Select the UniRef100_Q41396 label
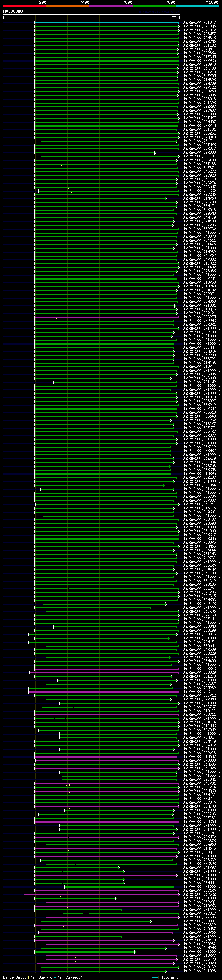The width and height of the screenshot is (222, 980). tap(199, 103)
